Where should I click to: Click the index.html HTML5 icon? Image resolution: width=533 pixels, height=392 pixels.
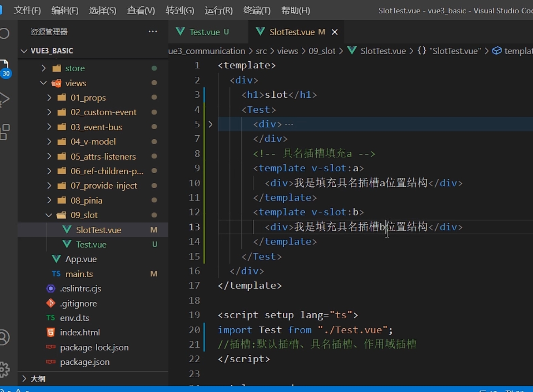51,333
